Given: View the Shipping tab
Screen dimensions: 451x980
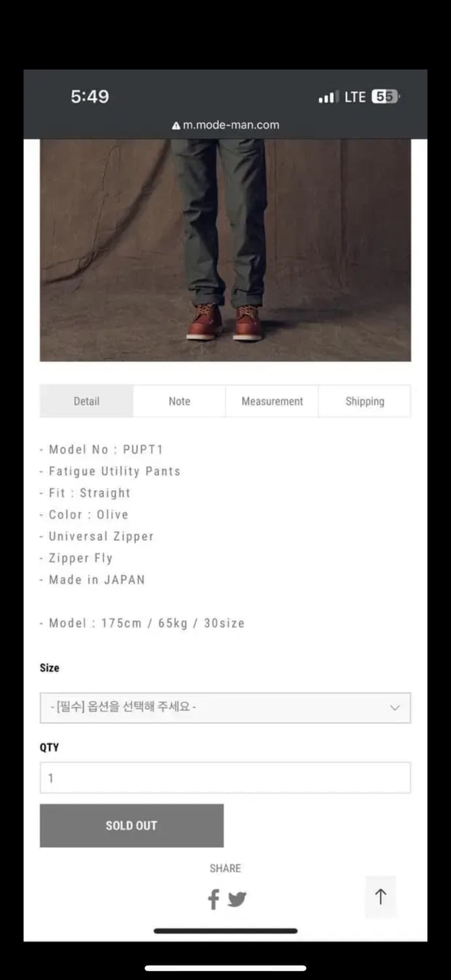Looking at the screenshot, I should pos(365,401).
